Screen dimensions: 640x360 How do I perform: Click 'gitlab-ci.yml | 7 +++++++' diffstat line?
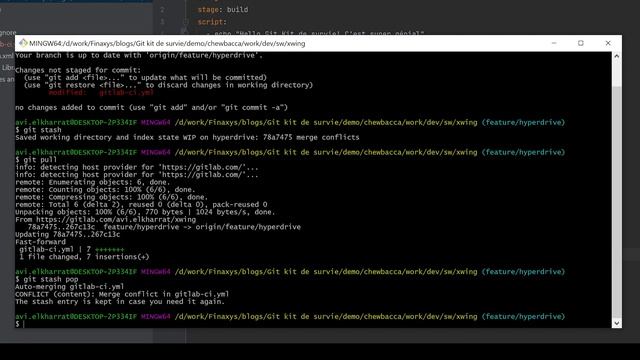[71, 249]
